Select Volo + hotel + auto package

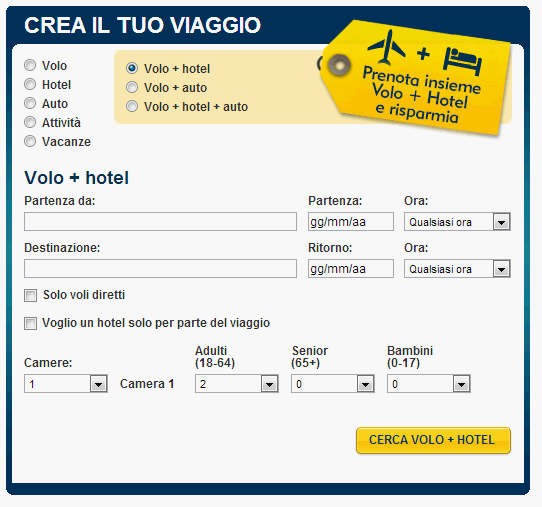click(x=132, y=106)
